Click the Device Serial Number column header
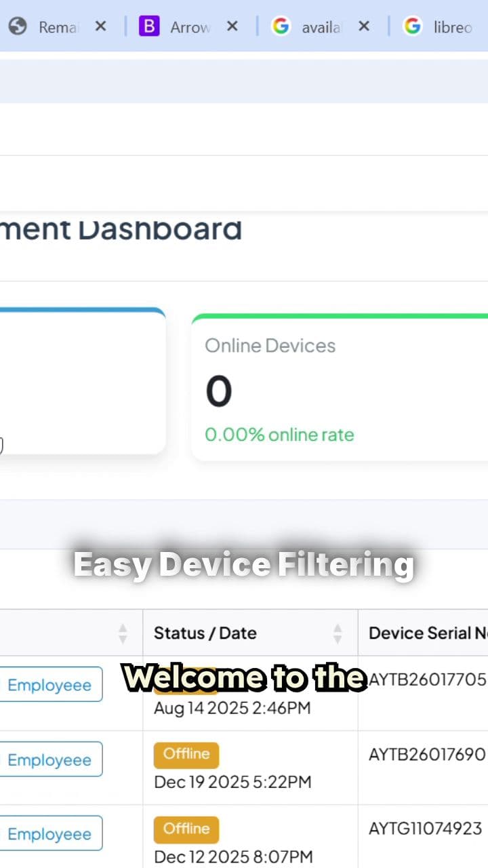488x868 pixels. 424,633
